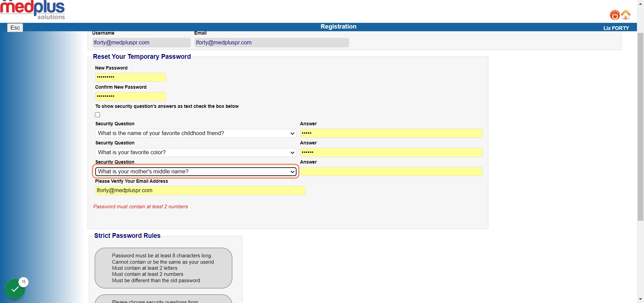The image size is (644, 303).
Task: Open the mother's middle name security question dropdown
Action: pos(196,172)
